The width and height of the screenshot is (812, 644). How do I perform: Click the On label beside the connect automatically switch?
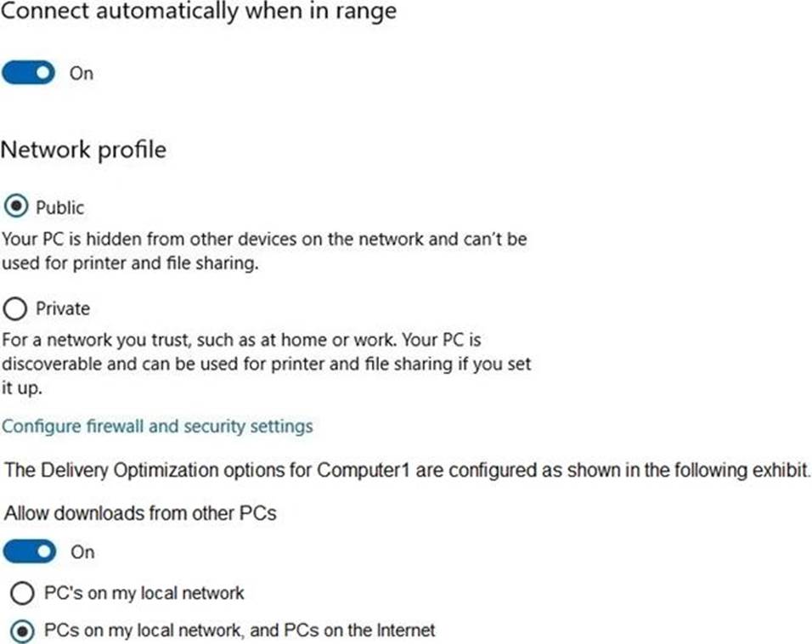pyautogui.click(x=81, y=73)
